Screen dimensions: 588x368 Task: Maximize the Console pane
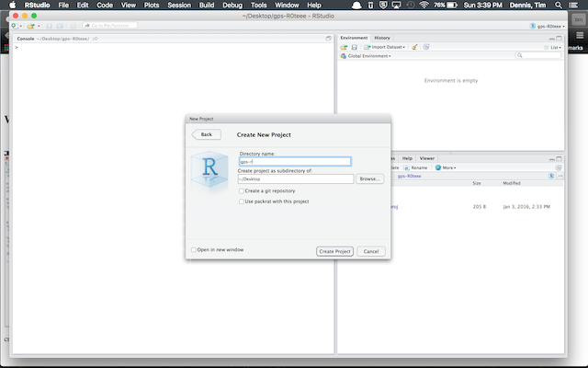[329, 39]
